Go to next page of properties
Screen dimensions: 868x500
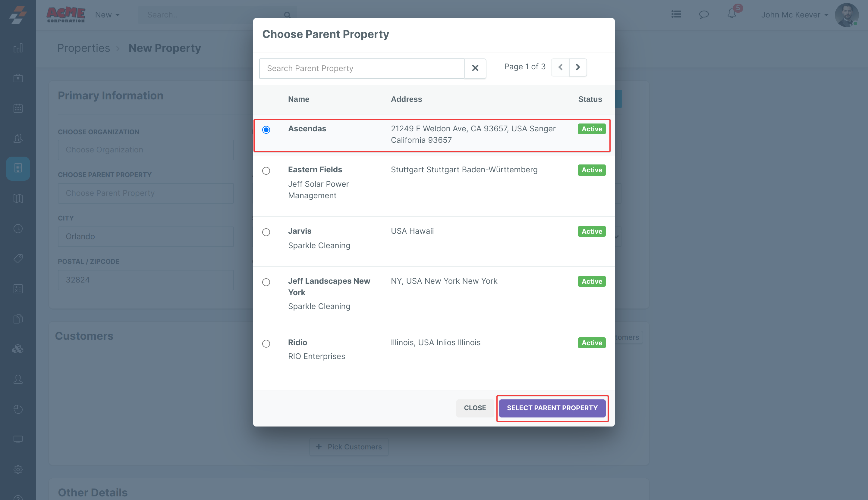point(578,67)
